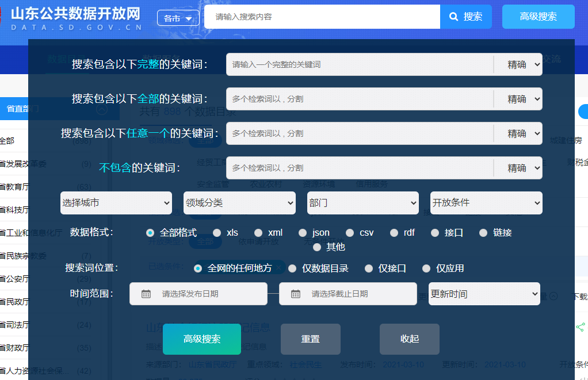Viewport: 588px width, 380px height.
Task: Click calendar icon in publish date field
Action: coord(146,294)
